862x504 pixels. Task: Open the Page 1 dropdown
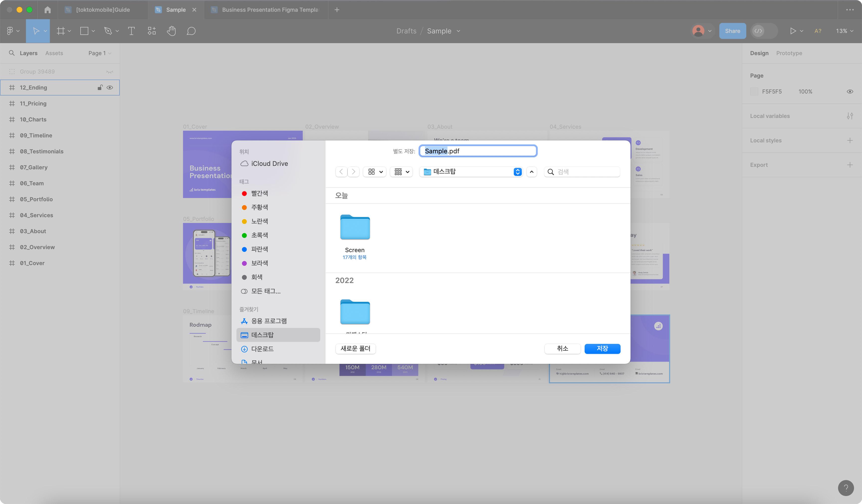(100, 53)
